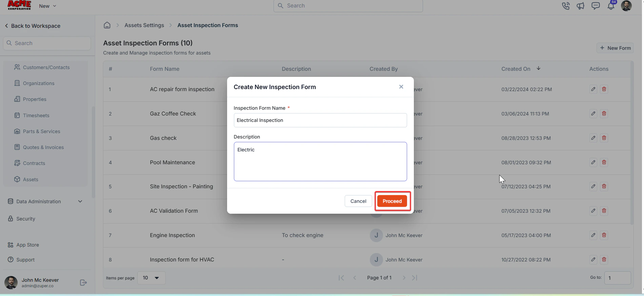Click the Form Name column header
This screenshot has height=296, width=644.
pyautogui.click(x=164, y=69)
